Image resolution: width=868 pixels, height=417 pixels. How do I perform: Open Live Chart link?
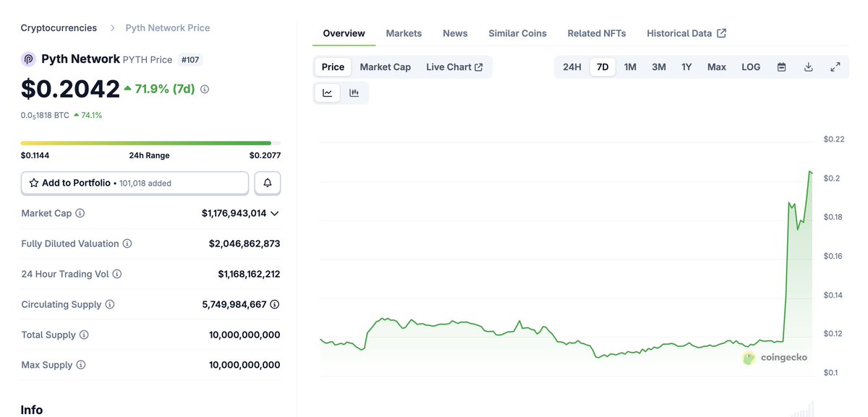click(454, 66)
